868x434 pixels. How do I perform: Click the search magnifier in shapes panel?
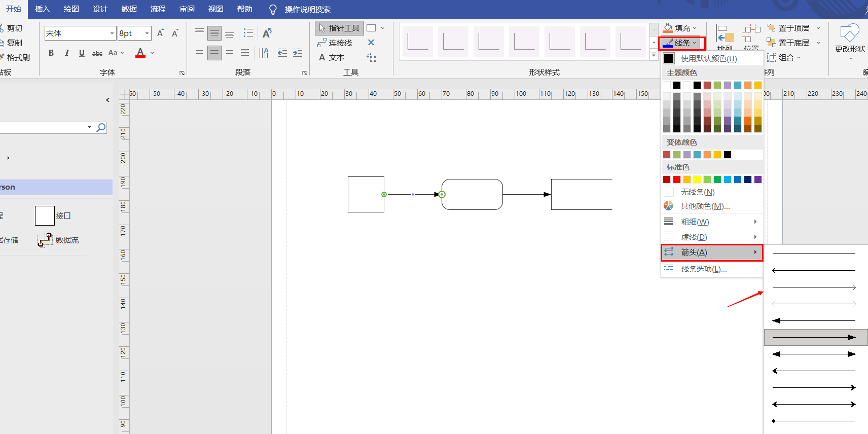coord(101,127)
